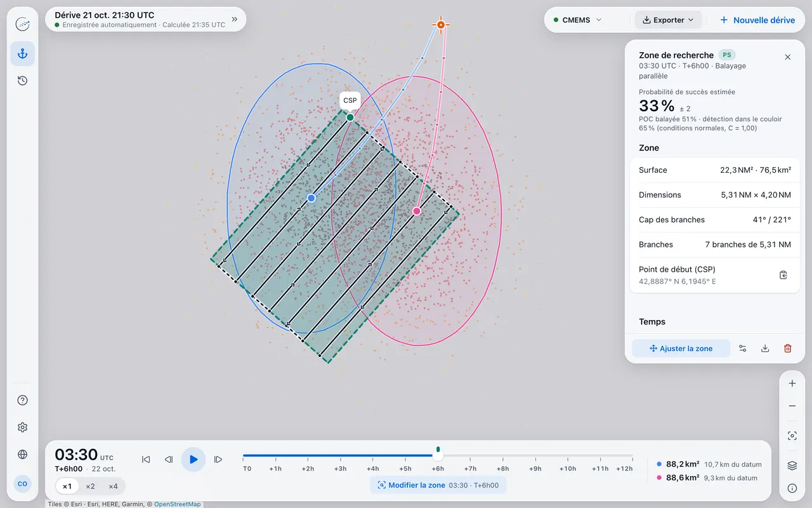Click Ajuster la zone button

click(x=681, y=349)
